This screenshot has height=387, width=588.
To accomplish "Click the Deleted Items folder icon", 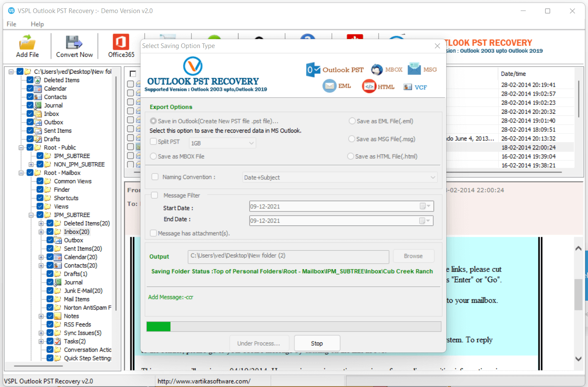I will [x=38, y=80].
